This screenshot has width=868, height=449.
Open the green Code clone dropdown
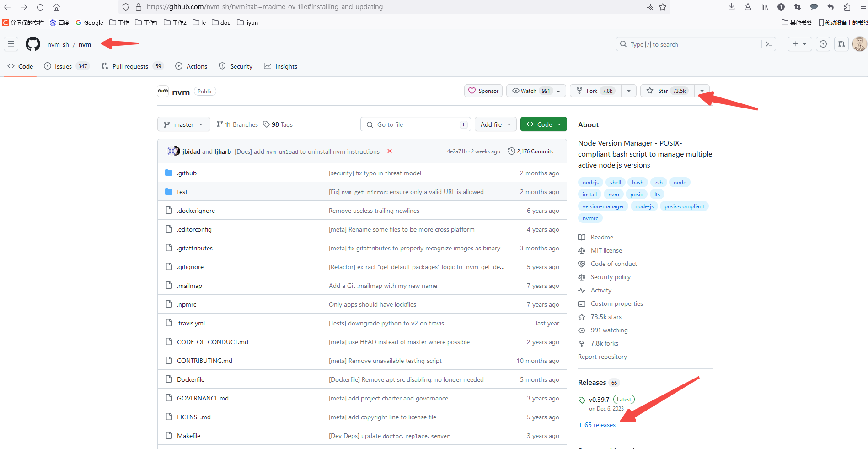click(544, 124)
